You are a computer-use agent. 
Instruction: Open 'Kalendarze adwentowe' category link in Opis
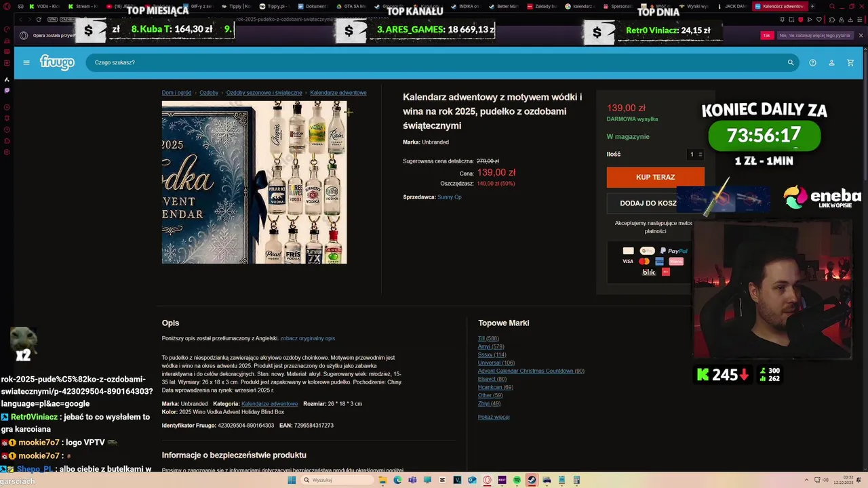[269, 404]
